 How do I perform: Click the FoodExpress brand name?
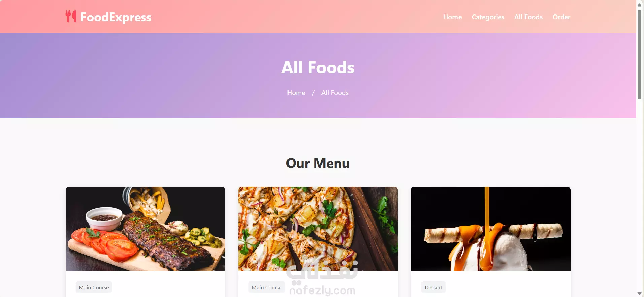116,17
